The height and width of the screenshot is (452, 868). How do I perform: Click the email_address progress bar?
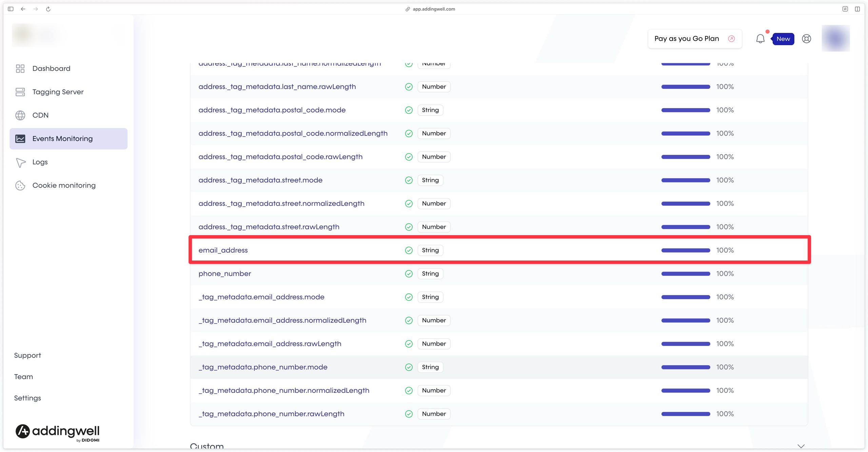point(686,250)
